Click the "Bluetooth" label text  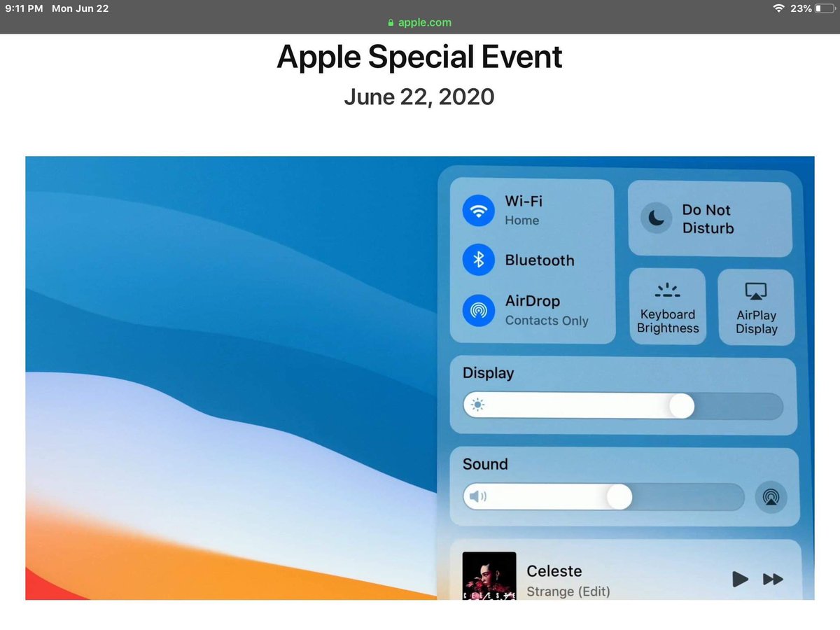[540, 260]
